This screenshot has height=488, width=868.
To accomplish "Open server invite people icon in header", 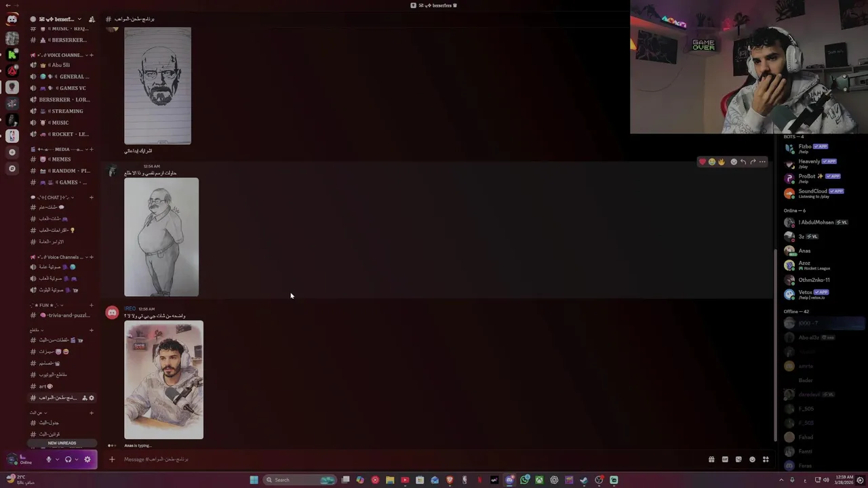I will click(x=92, y=19).
